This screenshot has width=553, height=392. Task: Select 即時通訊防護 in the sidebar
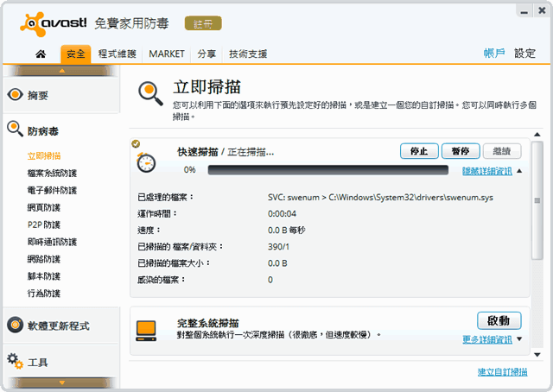[52, 242]
